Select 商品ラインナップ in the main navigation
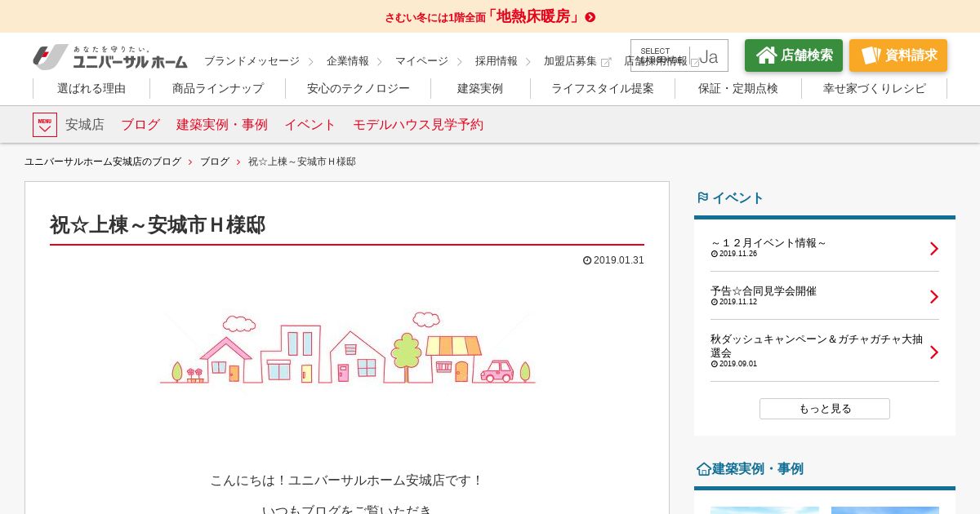Image resolution: width=980 pixels, height=514 pixels. 218,88
